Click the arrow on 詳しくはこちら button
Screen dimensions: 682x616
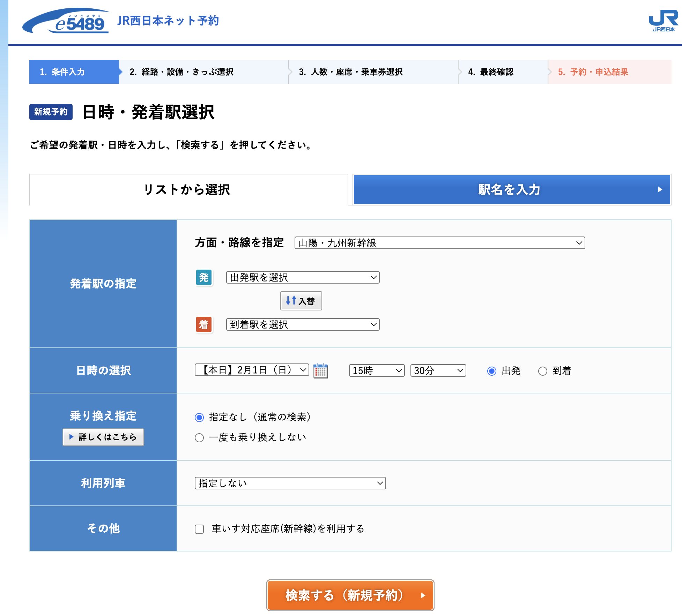72,437
